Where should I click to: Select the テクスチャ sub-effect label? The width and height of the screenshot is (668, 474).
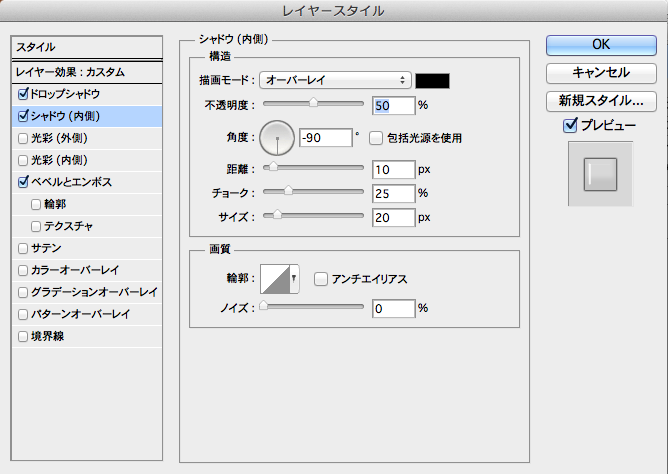click(69, 226)
